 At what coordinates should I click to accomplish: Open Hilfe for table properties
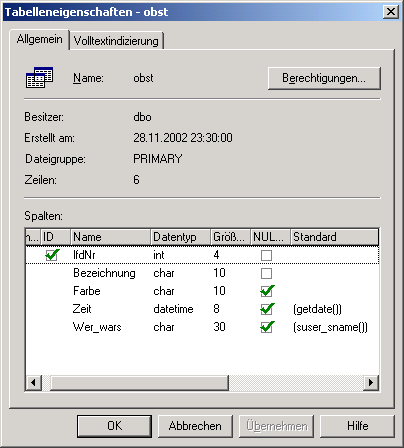coord(357,426)
